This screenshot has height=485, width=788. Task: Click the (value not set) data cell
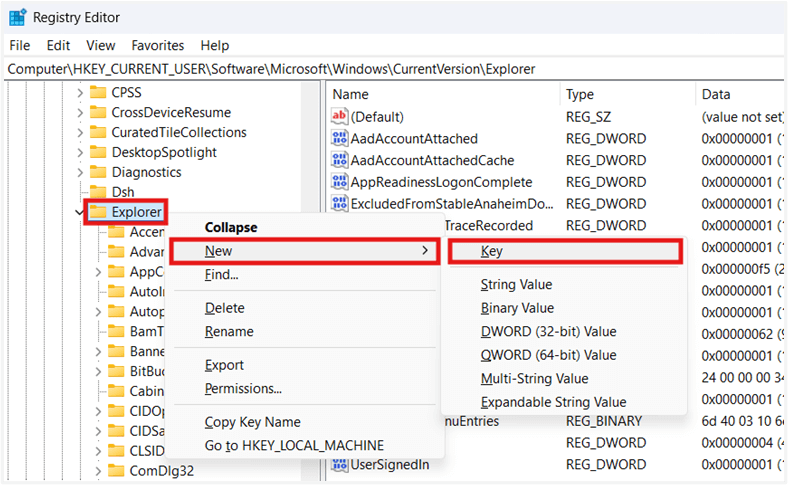point(742,117)
